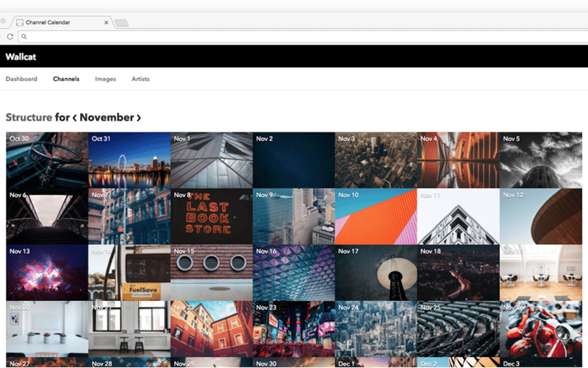Click the Wallcat logo

[21, 57]
